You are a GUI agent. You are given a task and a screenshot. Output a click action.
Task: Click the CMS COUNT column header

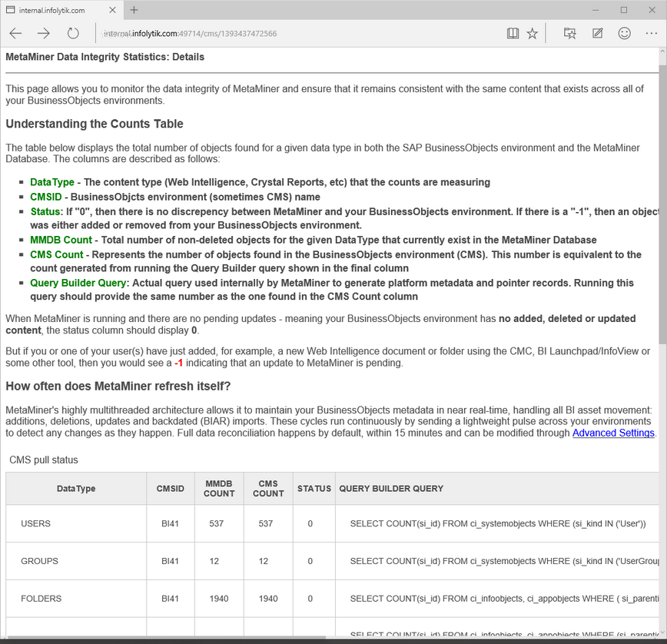click(268, 489)
